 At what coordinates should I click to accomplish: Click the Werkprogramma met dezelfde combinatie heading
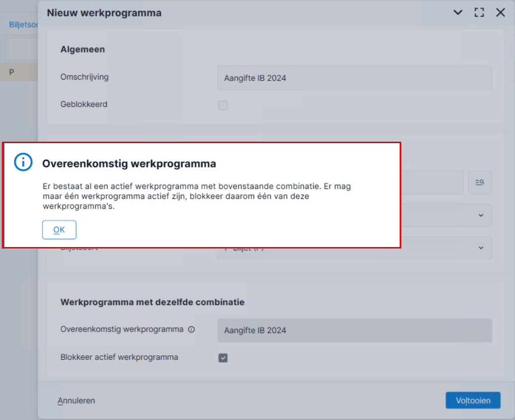click(153, 302)
